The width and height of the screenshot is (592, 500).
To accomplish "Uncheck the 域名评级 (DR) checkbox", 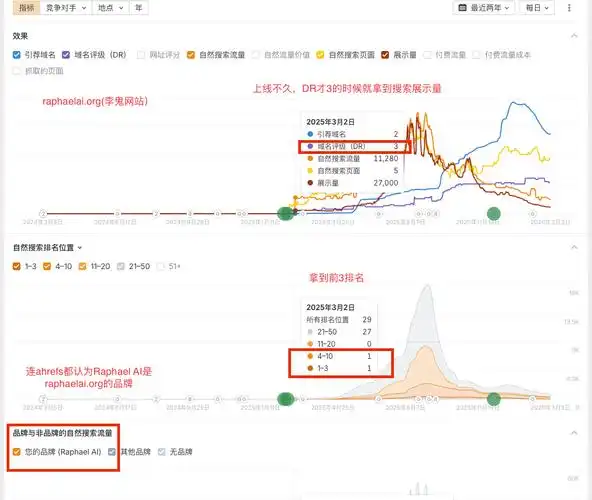I will [x=66, y=55].
